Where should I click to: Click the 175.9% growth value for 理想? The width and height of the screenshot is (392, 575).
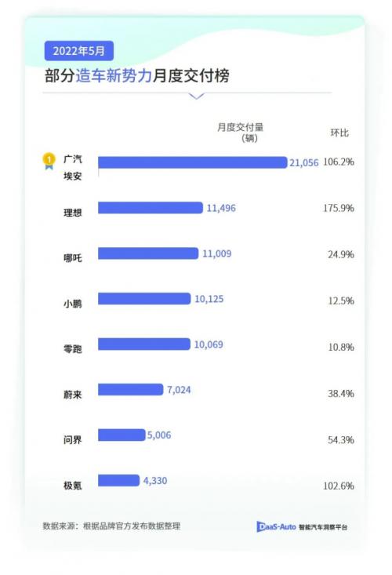pyautogui.click(x=339, y=209)
